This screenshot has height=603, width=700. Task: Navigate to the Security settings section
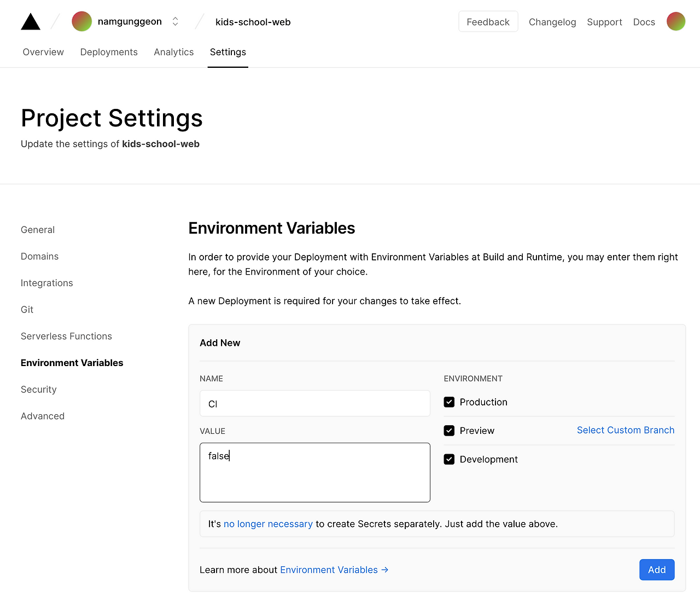click(x=38, y=389)
